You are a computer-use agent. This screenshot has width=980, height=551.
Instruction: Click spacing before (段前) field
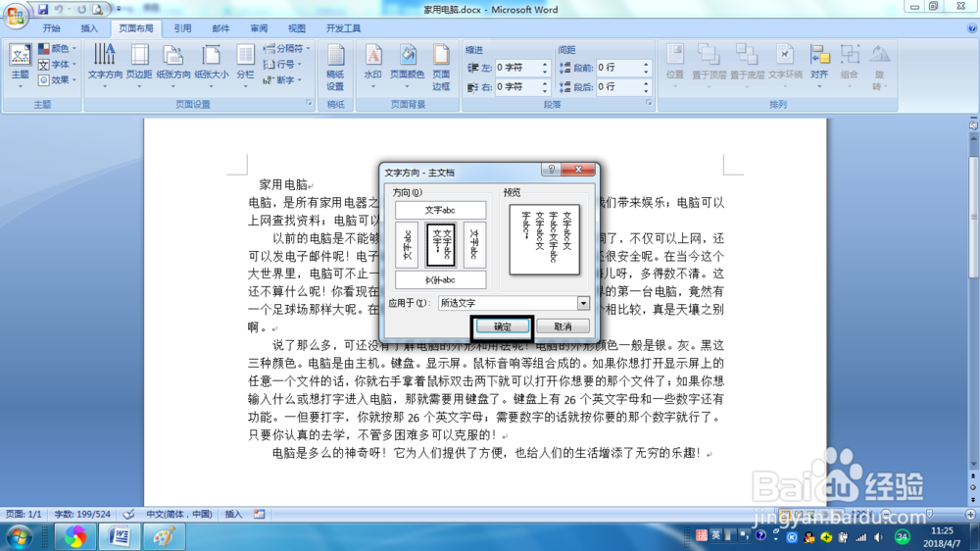point(618,68)
